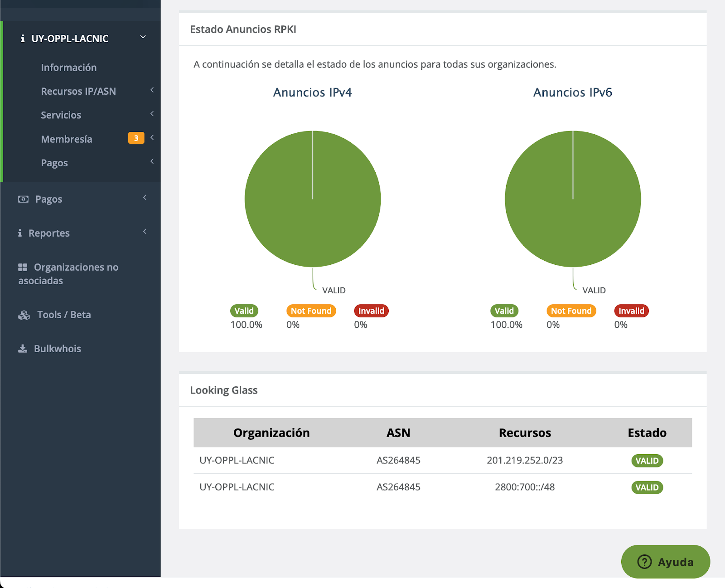Click the green IPv4 pie chart
Viewport: 725px width, 588px height.
coord(313,199)
